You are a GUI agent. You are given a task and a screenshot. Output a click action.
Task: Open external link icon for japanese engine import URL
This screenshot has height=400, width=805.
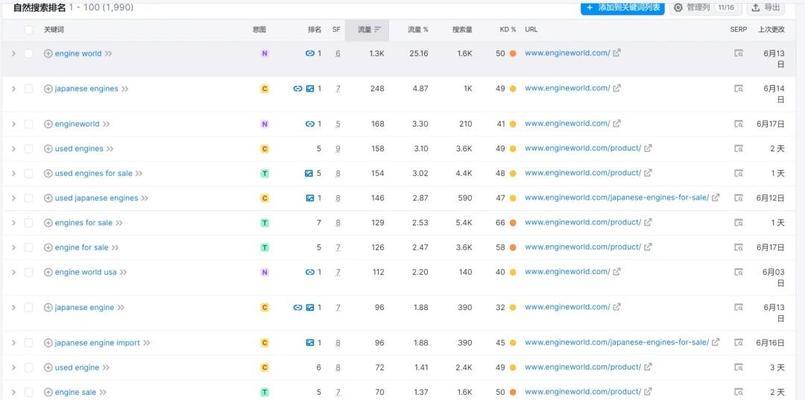[x=716, y=342]
